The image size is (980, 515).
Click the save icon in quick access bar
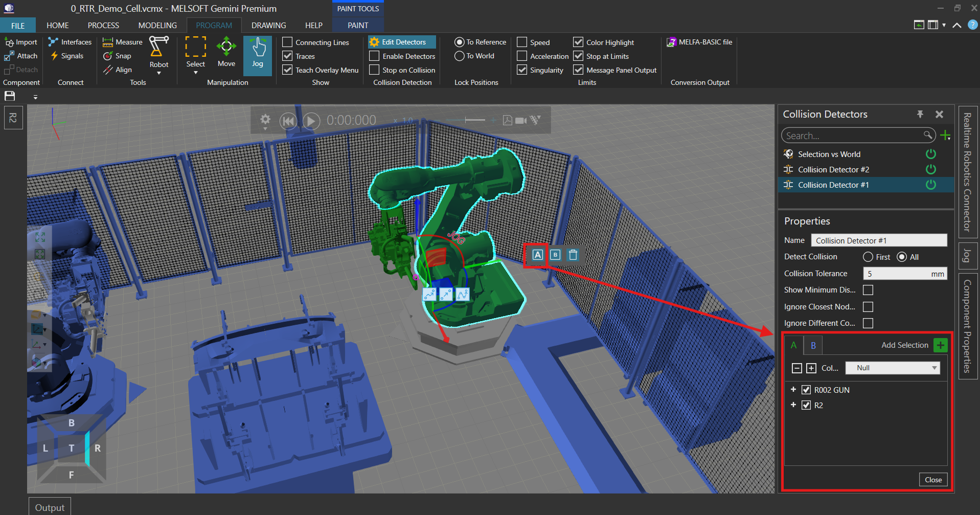10,96
